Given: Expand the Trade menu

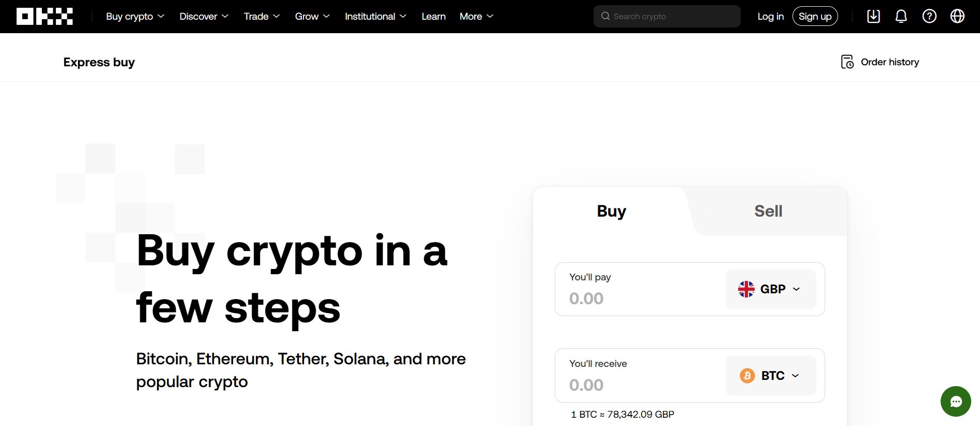Looking at the screenshot, I should pyautogui.click(x=262, y=17).
